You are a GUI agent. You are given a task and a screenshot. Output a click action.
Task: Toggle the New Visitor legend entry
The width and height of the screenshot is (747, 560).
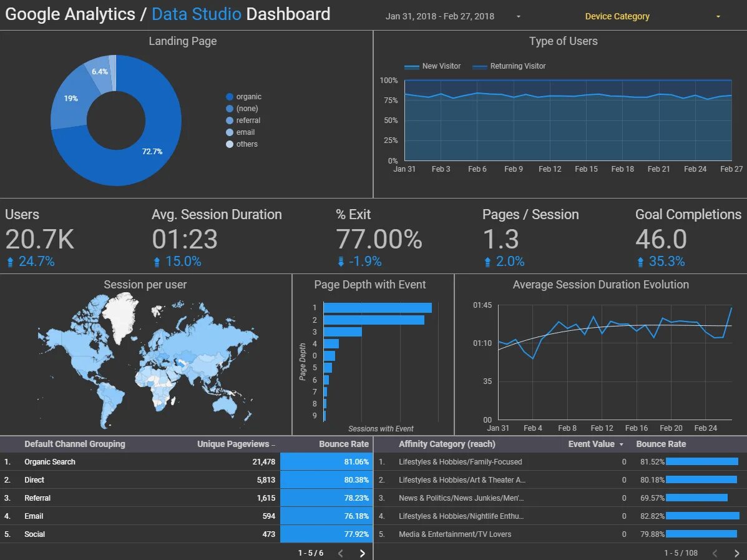432,66
